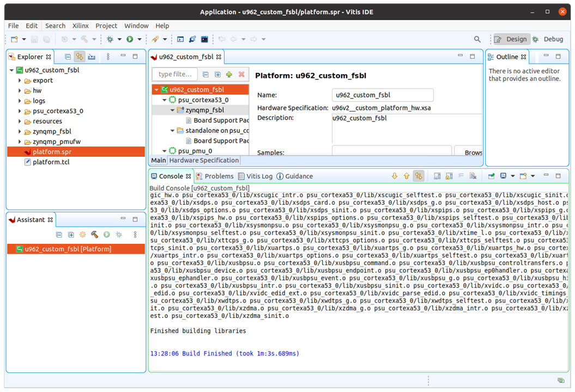Collapse u962_custom_fsbl project in Explorer
Screen dimensions: 575x392
(12, 70)
